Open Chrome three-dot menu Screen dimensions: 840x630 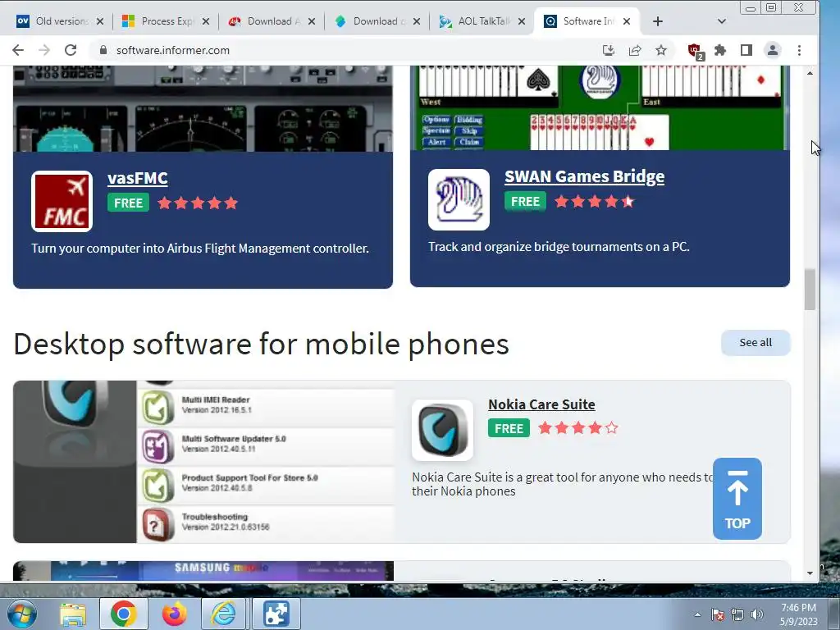[799, 50]
